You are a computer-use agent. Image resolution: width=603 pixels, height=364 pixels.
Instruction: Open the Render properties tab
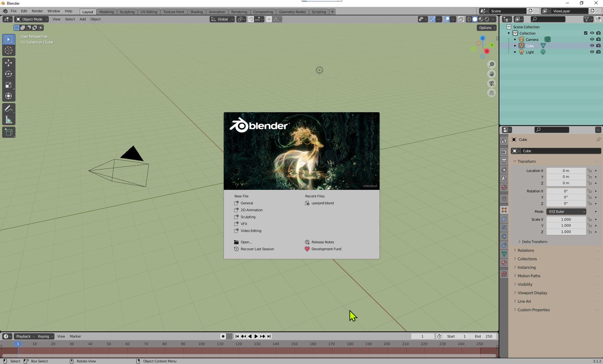(504, 152)
